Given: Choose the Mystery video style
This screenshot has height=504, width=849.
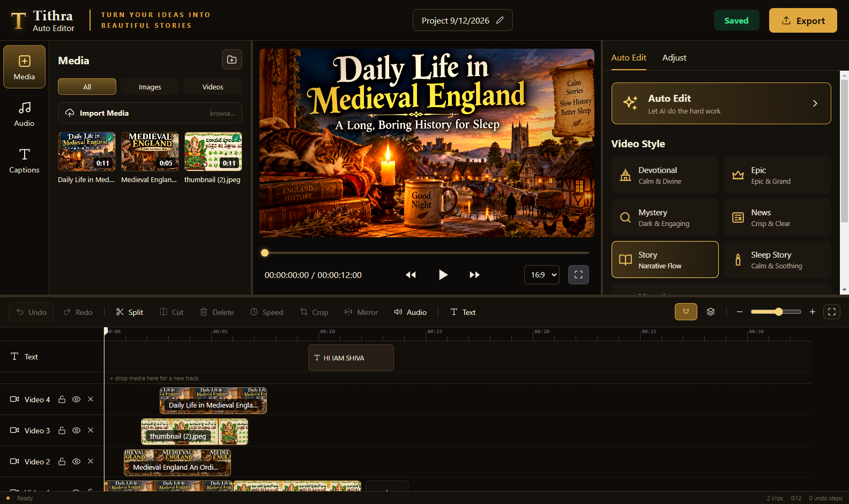Looking at the screenshot, I should (x=665, y=217).
